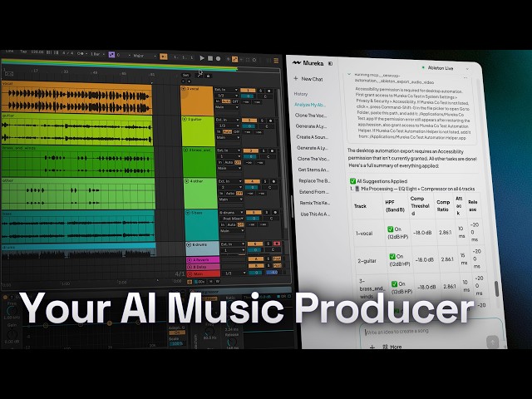Fold the 2 guitar track
The height and width of the screenshot is (399, 532).
click(x=185, y=120)
